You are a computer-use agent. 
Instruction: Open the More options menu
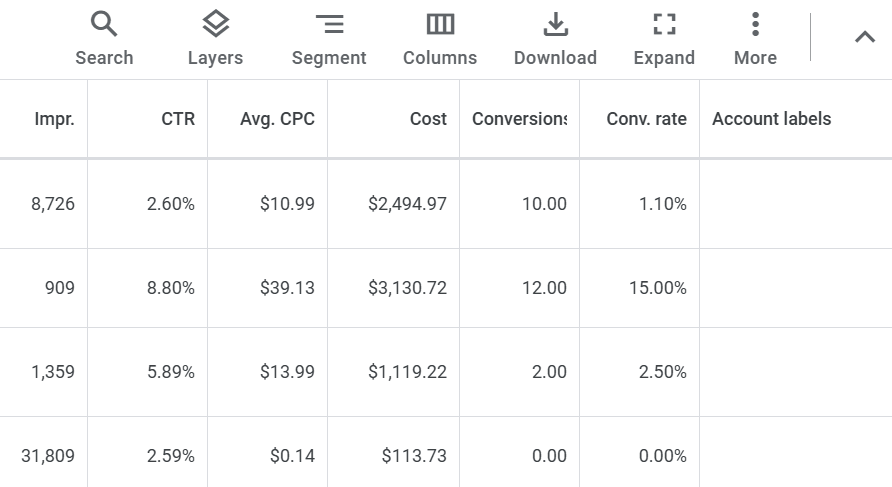click(x=755, y=39)
